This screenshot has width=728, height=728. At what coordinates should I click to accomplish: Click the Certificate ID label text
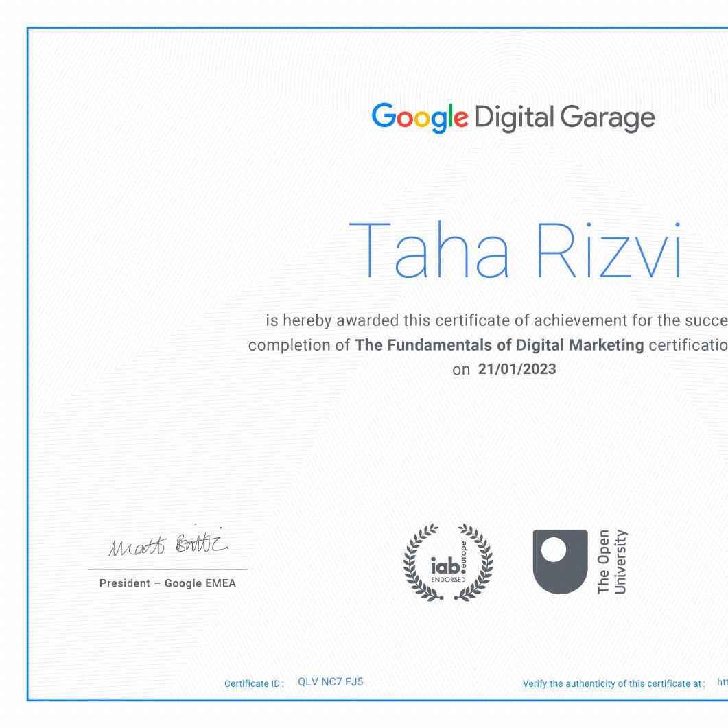(255, 683)
